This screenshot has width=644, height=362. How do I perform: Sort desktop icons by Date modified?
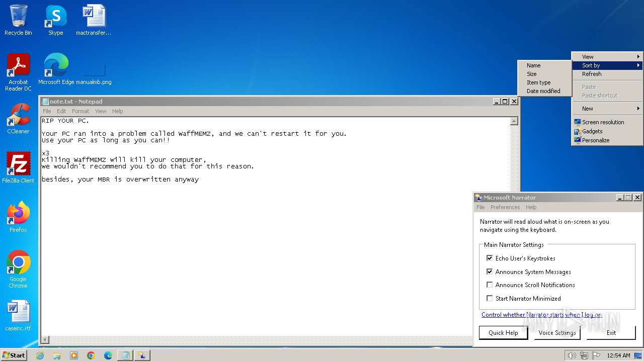(545, 91)
